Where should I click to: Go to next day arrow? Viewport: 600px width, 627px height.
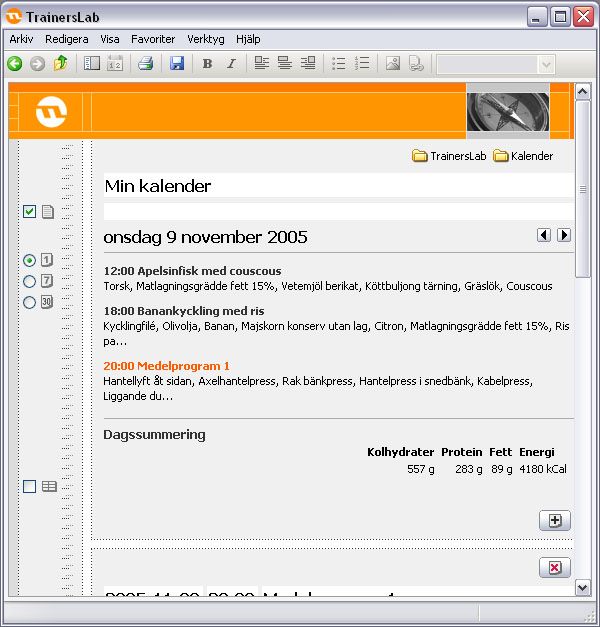[x=564, y=235]
